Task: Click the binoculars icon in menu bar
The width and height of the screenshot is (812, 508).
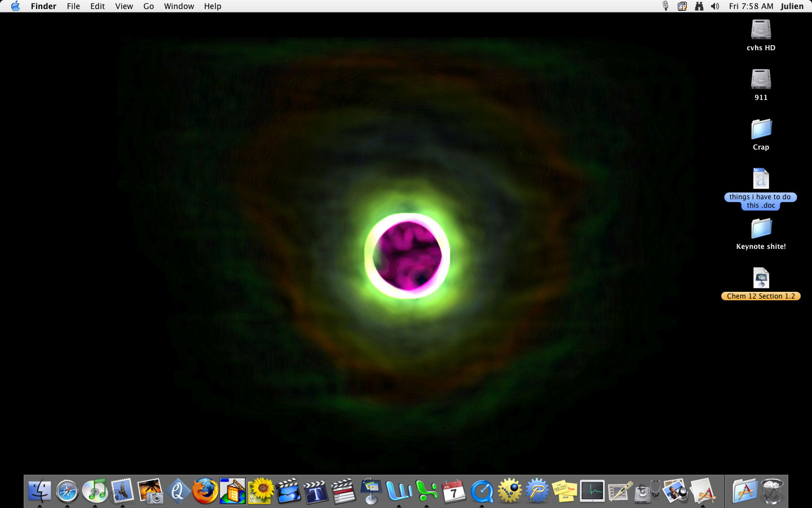Action: point(699,6)
